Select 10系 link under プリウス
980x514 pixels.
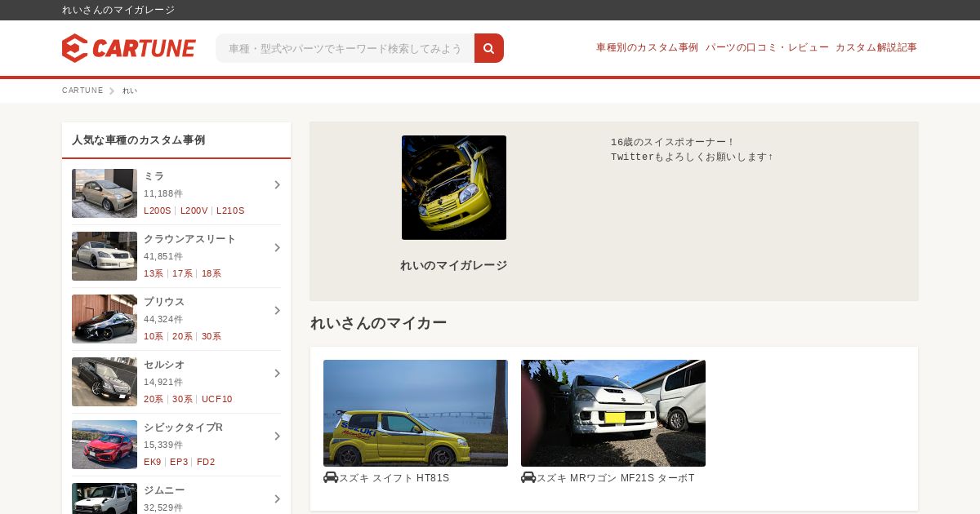(x=154, y=336)
